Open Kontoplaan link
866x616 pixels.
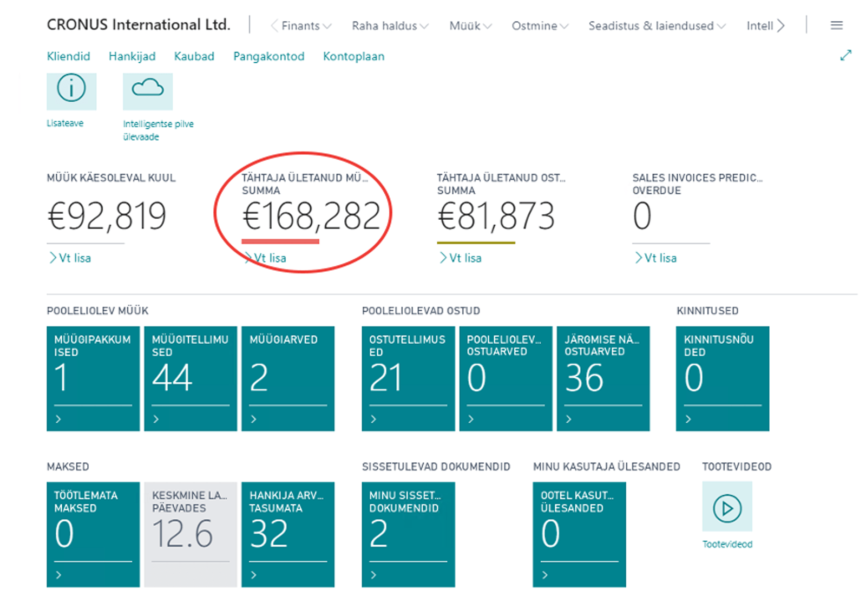pos(354,56)
